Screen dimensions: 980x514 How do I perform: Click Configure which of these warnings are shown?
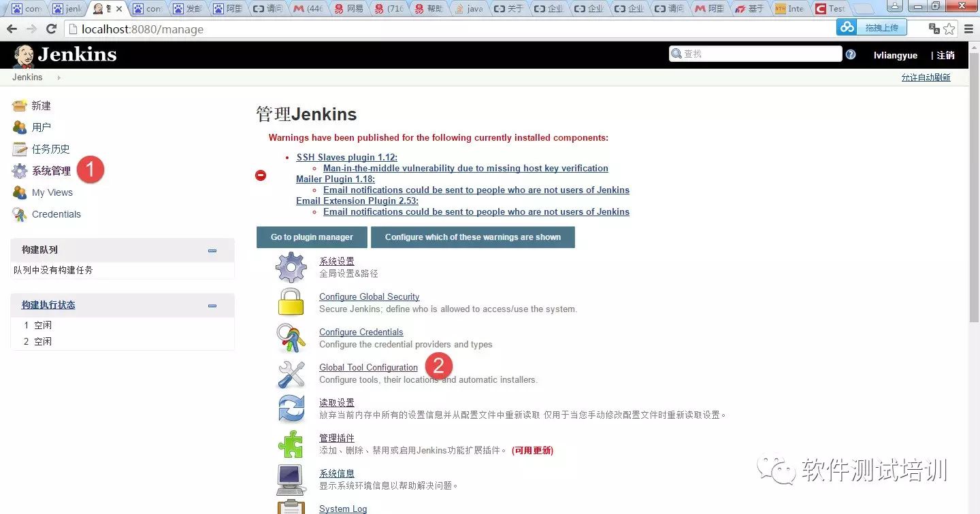tap(473, 237)
